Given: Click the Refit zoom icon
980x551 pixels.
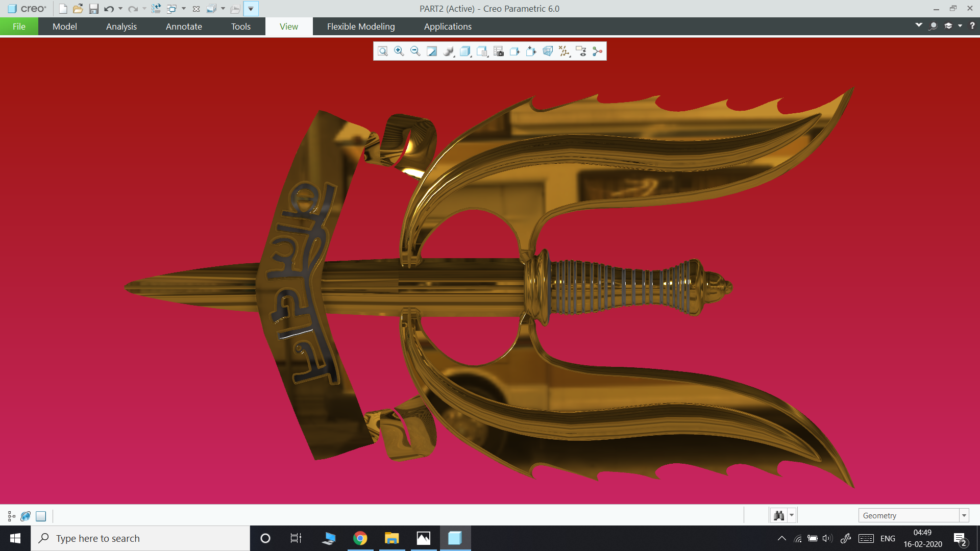Looking at the screenshot, I should pos(383,51).
